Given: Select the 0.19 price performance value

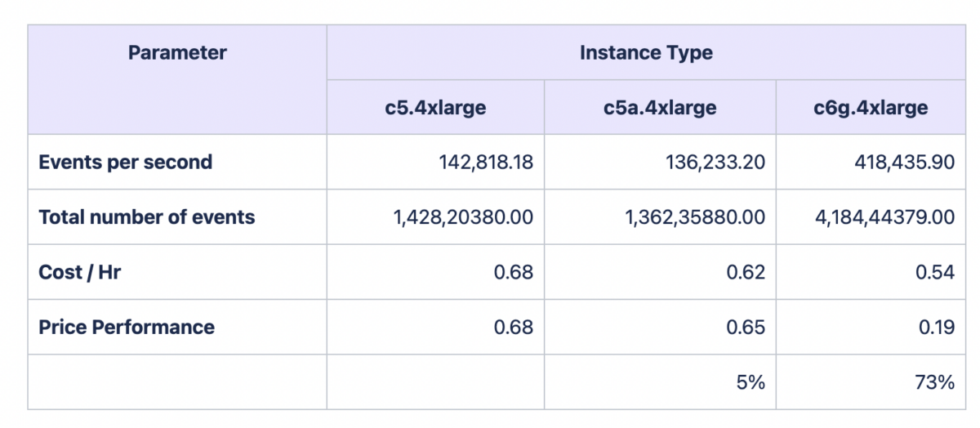Looking at the screenshot, I should point(936,327).
